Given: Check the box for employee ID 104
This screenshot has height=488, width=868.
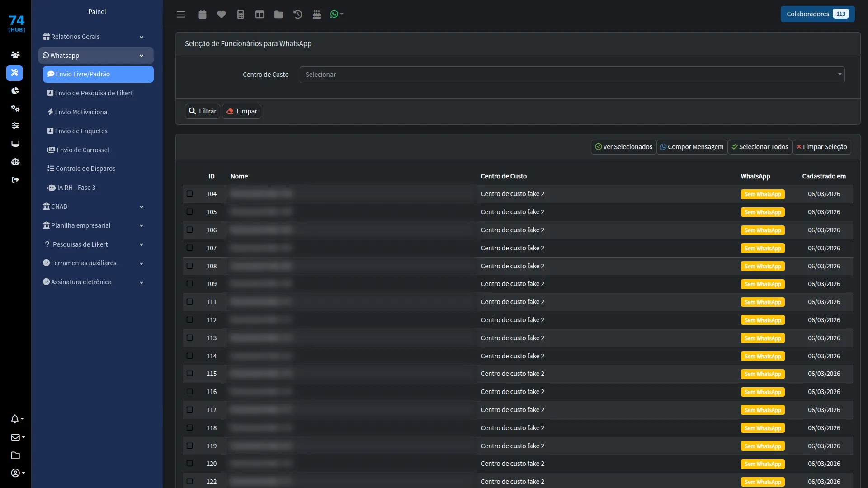Looking at the screenshot, I should pos(190,194).
